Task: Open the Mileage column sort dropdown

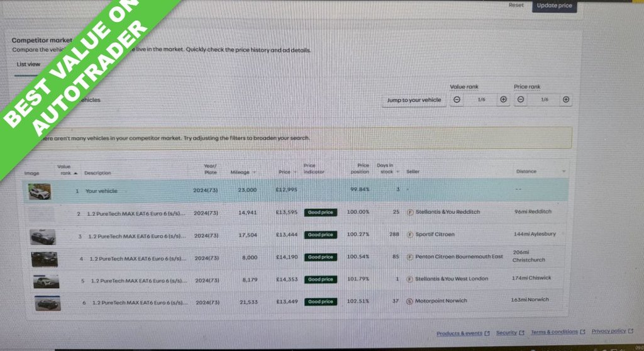Action: pyautogui.click(x=255, y=172)
